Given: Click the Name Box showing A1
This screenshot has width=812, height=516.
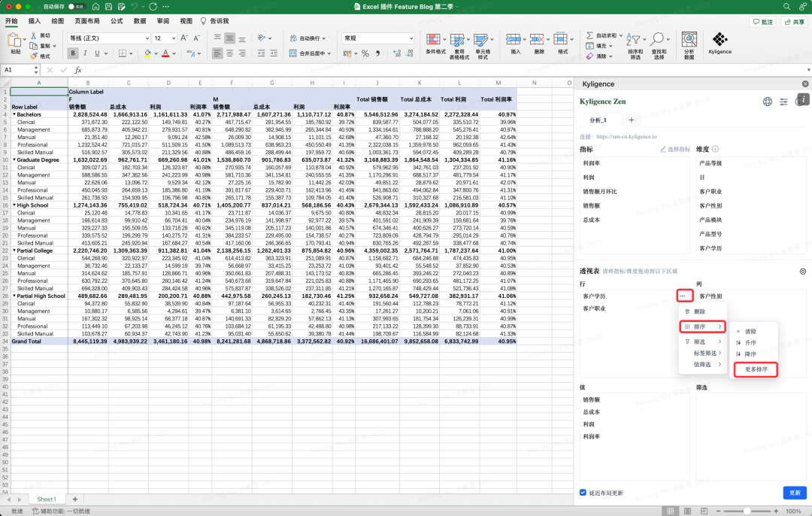Looking at the screenshot, I should point(17,69).
